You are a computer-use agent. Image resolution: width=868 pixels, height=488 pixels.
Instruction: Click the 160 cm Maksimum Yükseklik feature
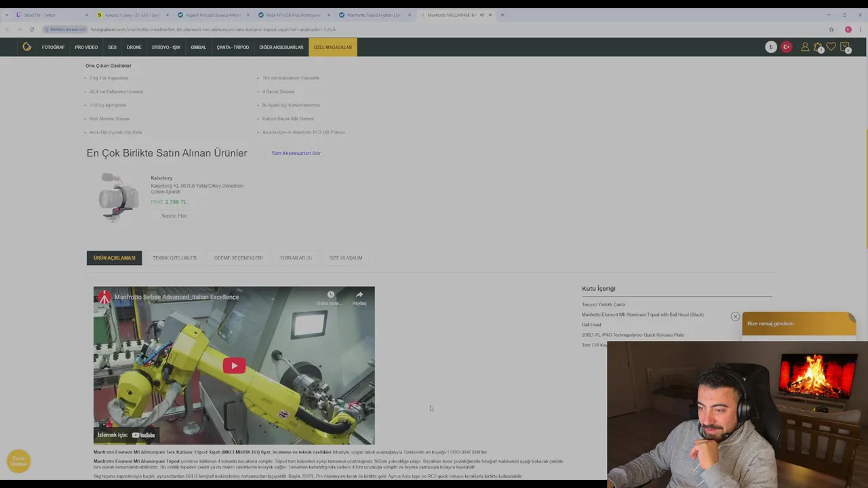tap(291, 78)
